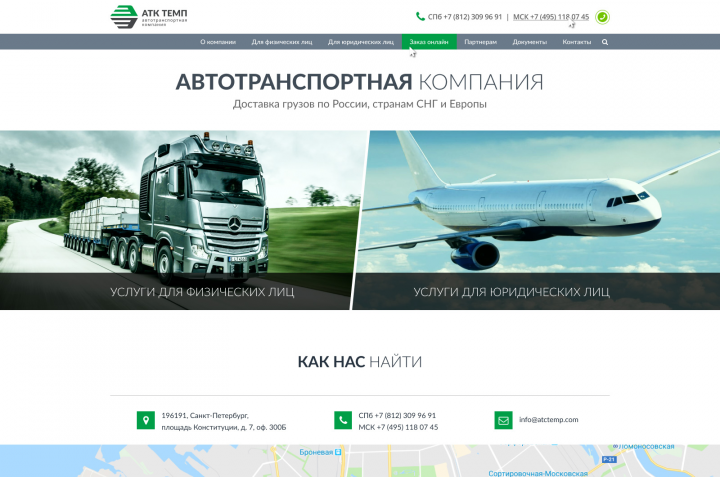Open Для физических лиц menu item
The width and height of the screenshot is (720, 477).
point(281,42)
